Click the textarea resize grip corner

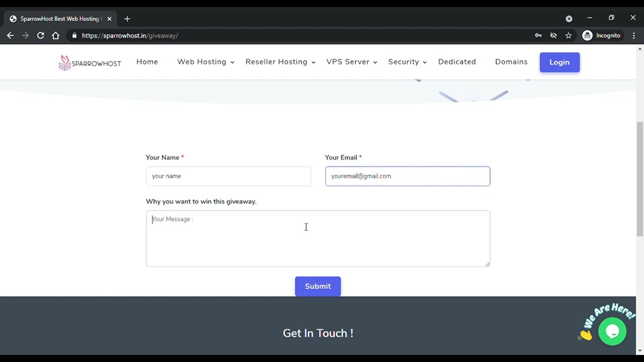[x=487, y=264]
